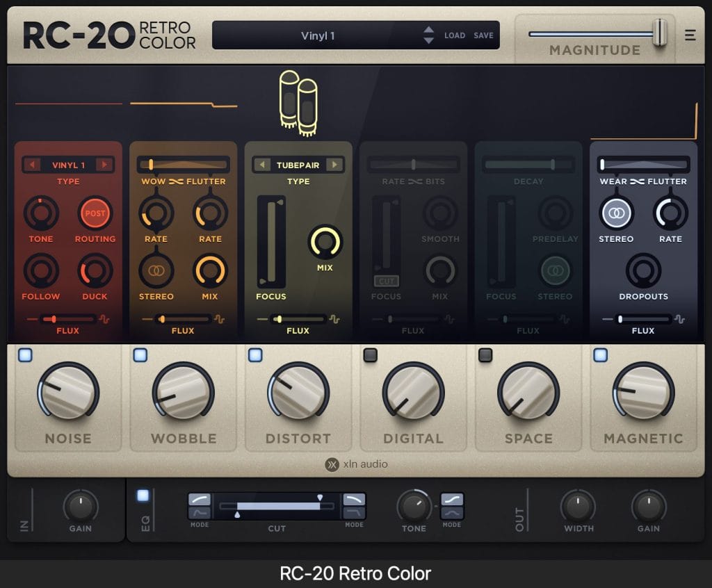This screenshot has height=588, width=712.
Task: Click the Flutter RATE knob in Wobble
Action: pos(210,213)
